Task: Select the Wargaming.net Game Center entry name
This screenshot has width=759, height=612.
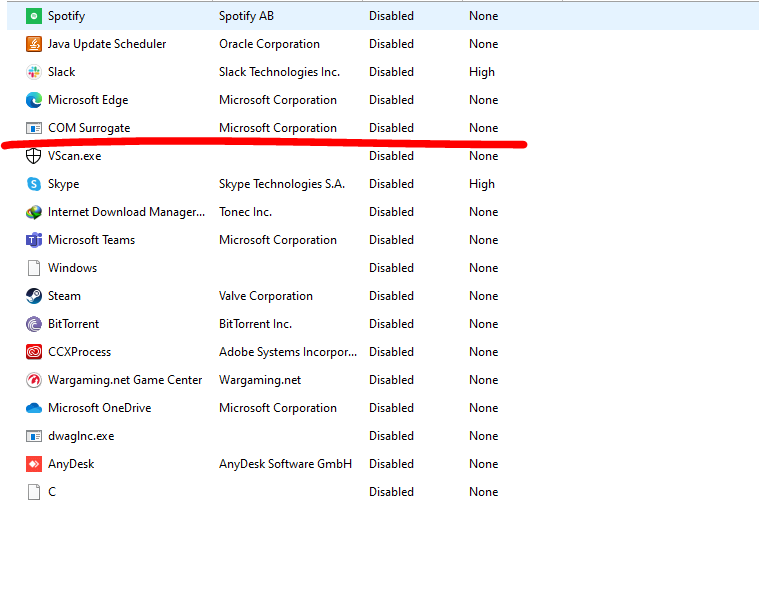Action: click(125, 381)
